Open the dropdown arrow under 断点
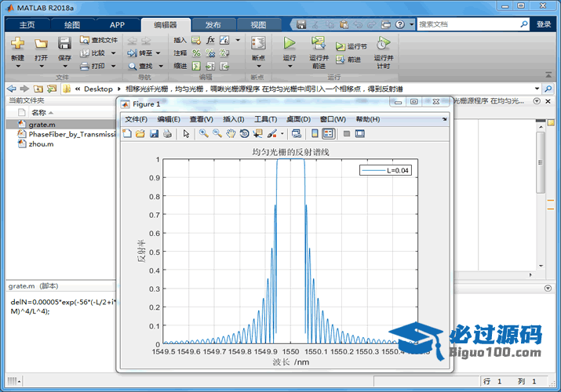Image resolution: width=561 pixels, height=392 pixels. (x=259, y=66)
